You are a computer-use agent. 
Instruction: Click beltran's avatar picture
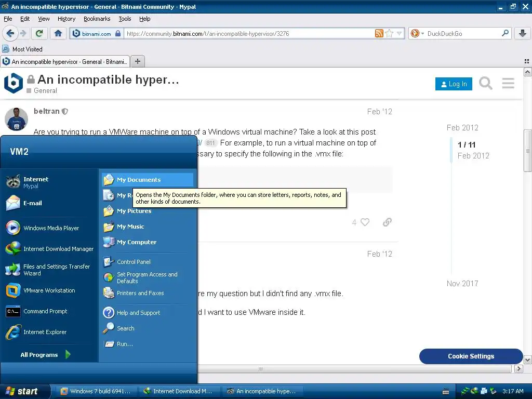point(16,119)
